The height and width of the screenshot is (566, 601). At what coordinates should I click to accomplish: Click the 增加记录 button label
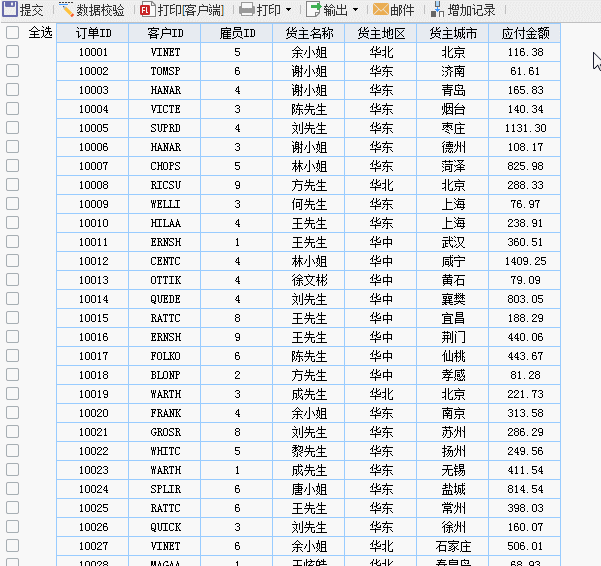tap(471, 10)
